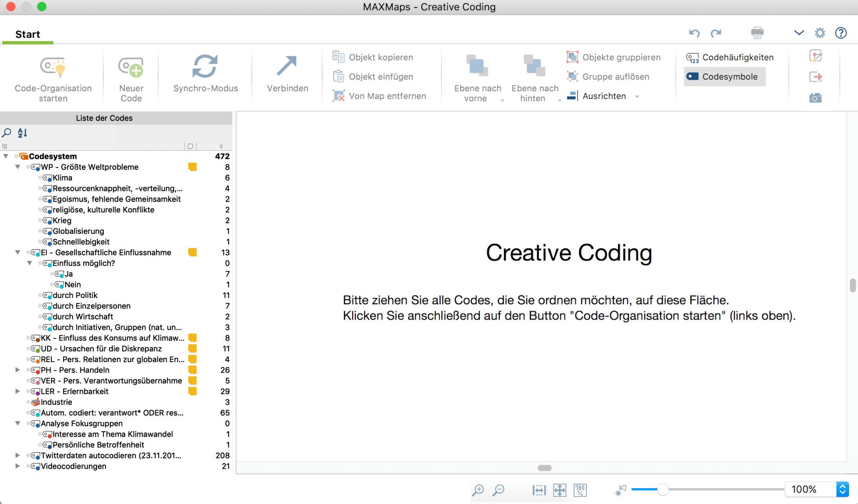The image size is (858, 504).
Task: Open memo of UD - Ursachen für die Diskrepanz
Action: tap(193, 348)
